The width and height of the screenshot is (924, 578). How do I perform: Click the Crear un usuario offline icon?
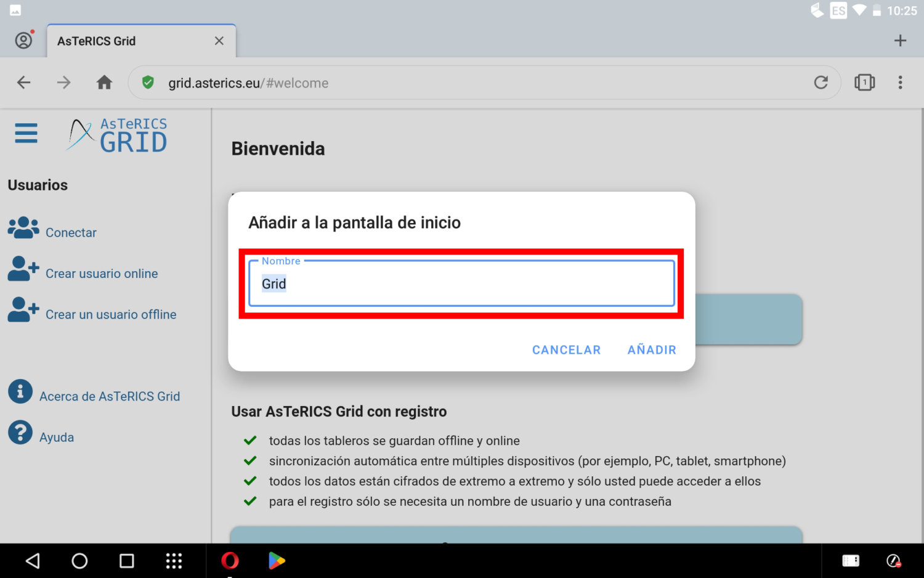22,309
